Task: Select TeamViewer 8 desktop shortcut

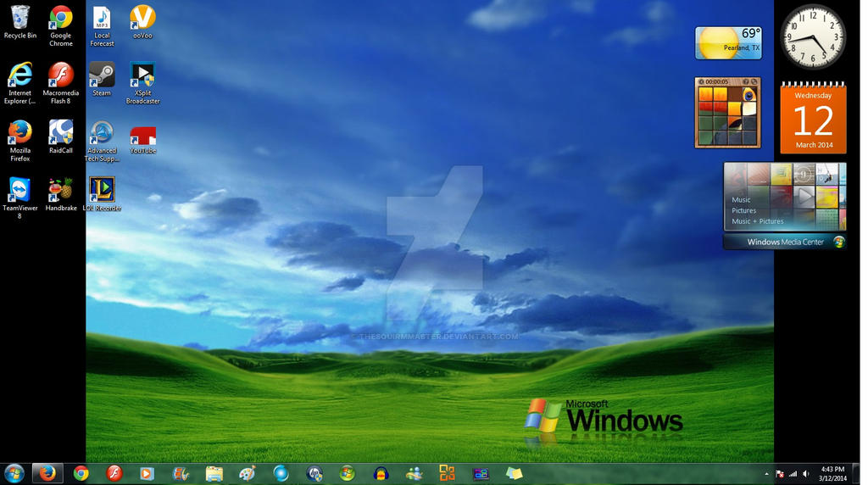Action: tap(20, 198)
